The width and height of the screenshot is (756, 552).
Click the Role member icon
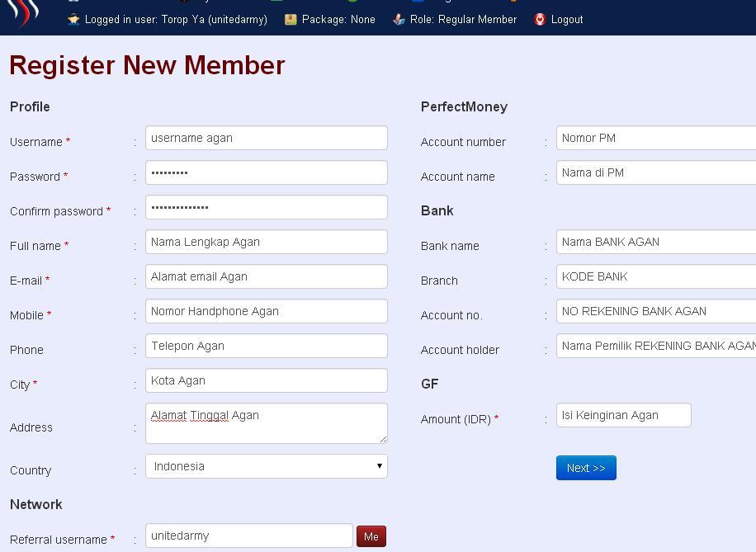[399, 20]
